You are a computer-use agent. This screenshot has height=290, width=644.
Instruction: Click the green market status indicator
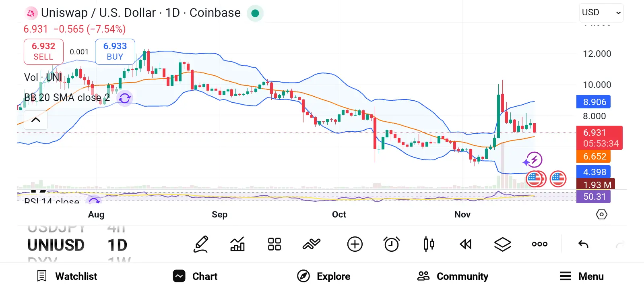[x=255, y=13]
